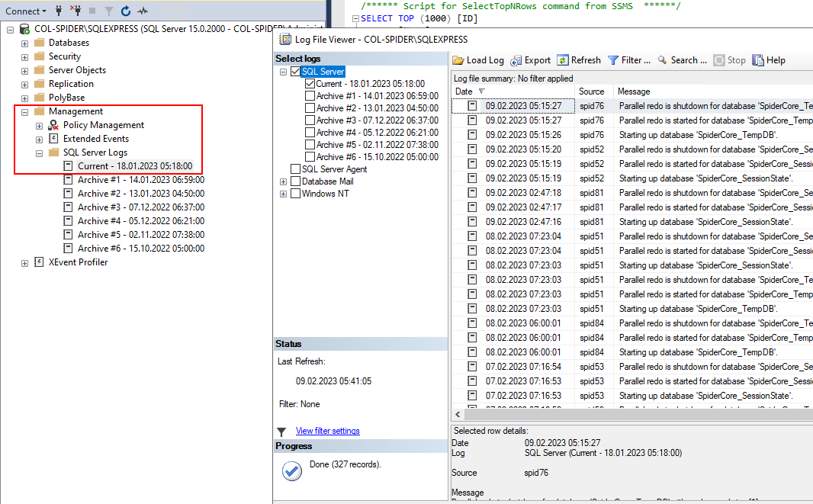Viewport: 813px width, 504px height.
Task: Uncheck the SQL Server logs checkbox
Action: click(x=296, y=72)
